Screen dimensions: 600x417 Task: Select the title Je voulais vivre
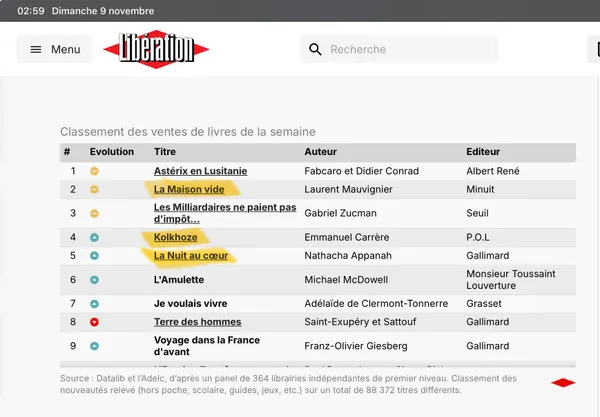[x=191, y=303]
